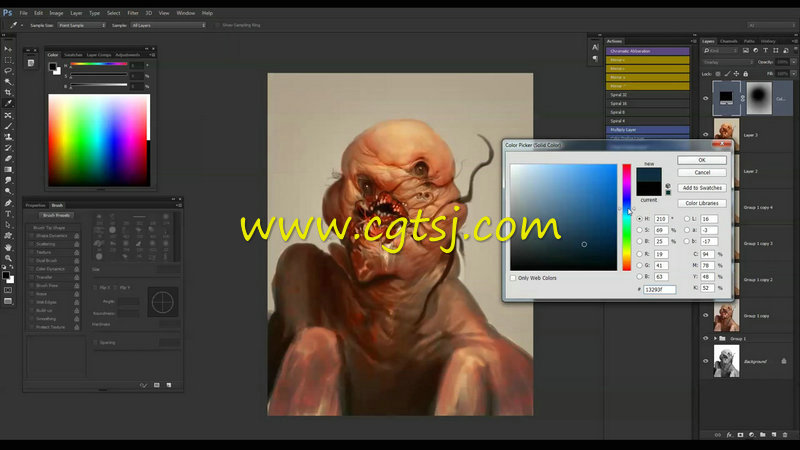Hide the Layer 3 eye icon
800x450 pixels.
[706, 135]
